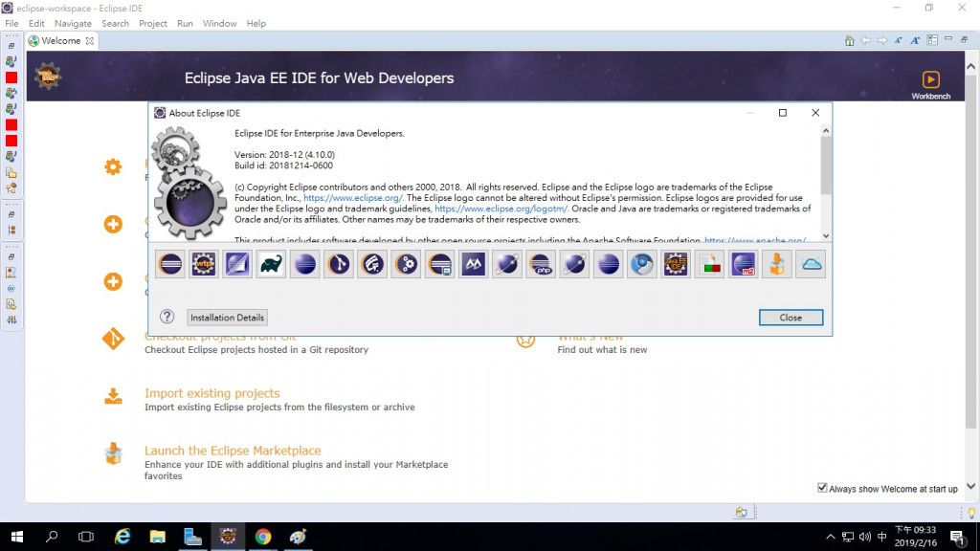Click the sliders icon in the left trim bar
This screenshot has width=980, height=551.
[11, 320]
